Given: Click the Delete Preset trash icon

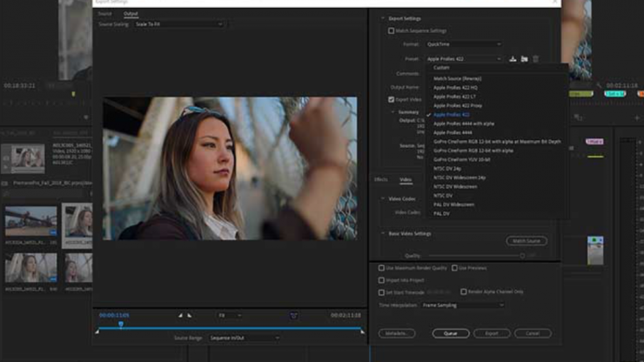Looking at the screenshot, I should (536, 59).
